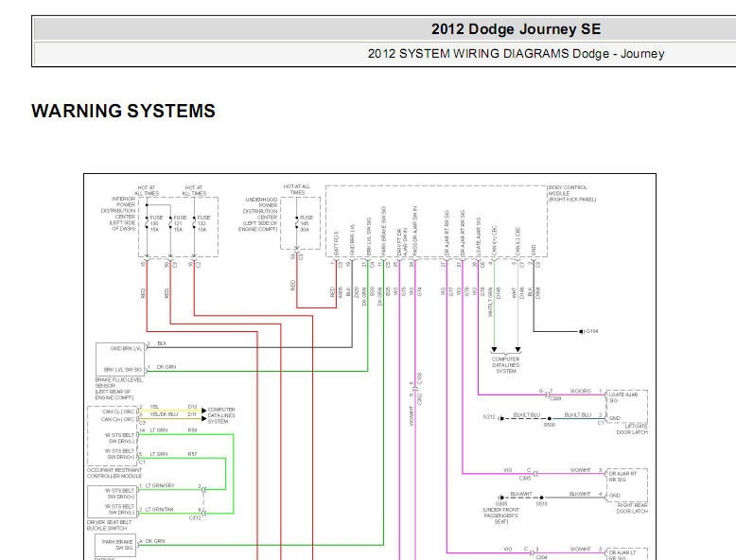The image size is (736, 560).
Task: Click the 'FUSE 132 10A' label
Action: (x=203, y=223)
